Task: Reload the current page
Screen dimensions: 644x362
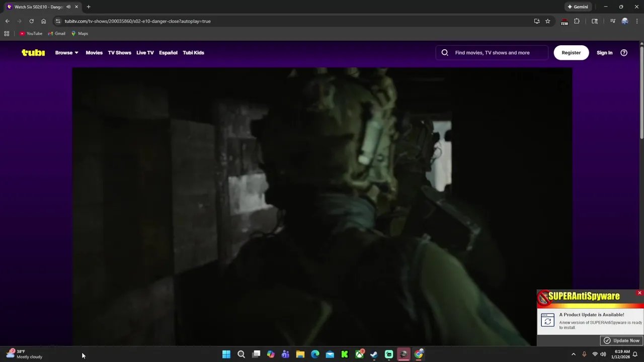Action: (31, 21)
